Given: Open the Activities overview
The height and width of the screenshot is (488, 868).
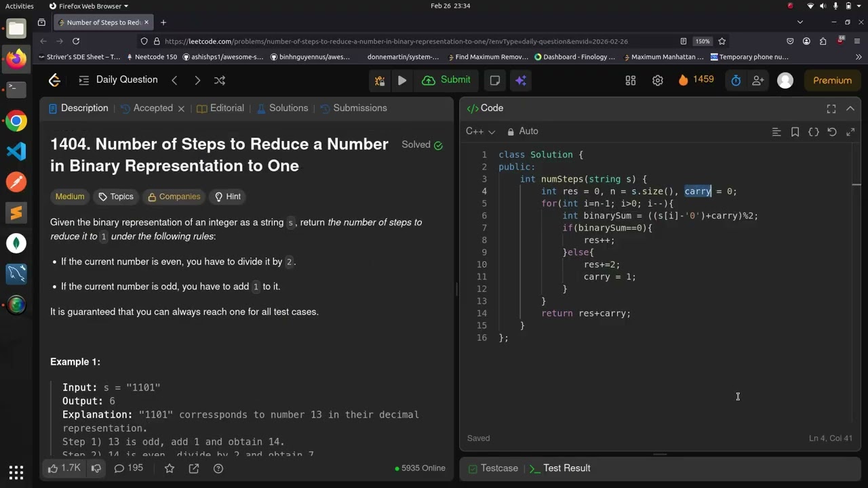Looking at the screenshot, I should tap(20, 6).
